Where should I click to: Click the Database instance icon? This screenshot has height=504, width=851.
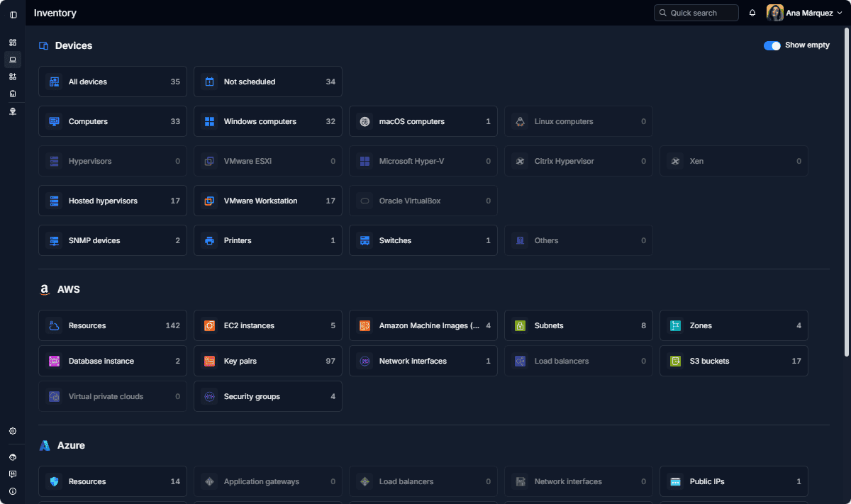point(54,361)
